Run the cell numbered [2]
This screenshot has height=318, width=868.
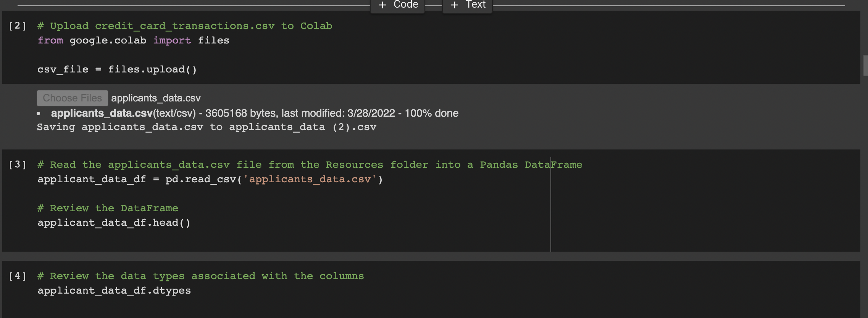coord(18,26)
